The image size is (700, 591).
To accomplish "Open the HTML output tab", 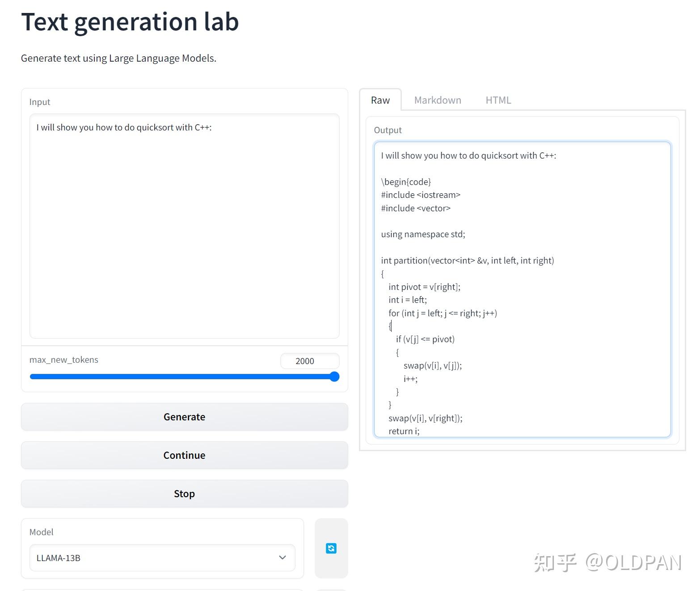I will tap(498, 100).
